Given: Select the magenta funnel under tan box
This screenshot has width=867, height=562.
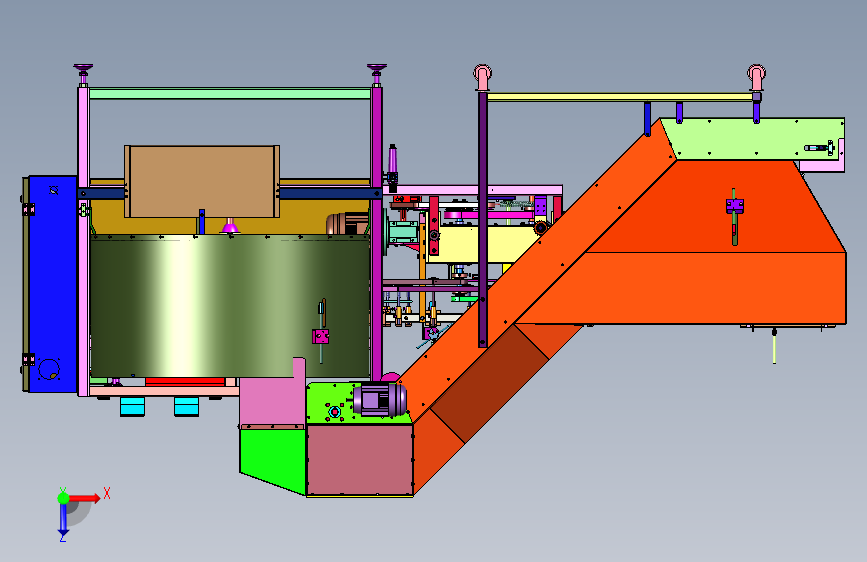Looking at the screenshot, I should pos(230,226).
